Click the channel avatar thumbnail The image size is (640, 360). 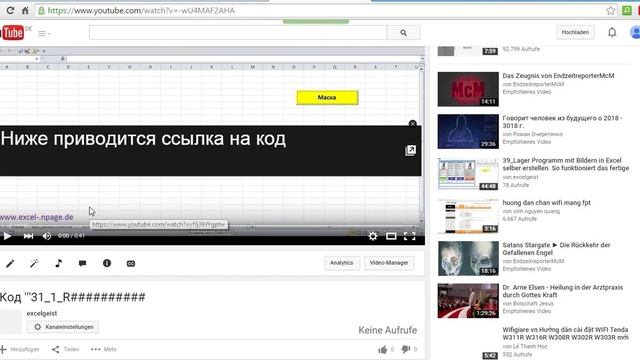(11, 322)
